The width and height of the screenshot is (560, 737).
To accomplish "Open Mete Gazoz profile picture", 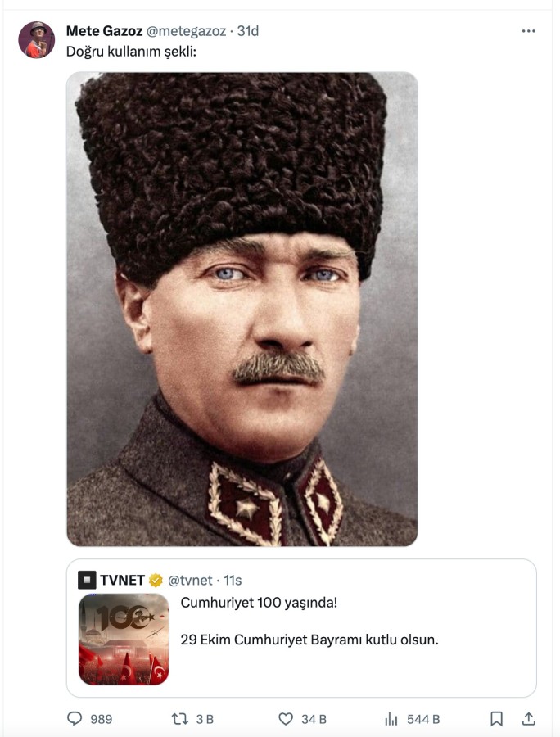I will tap(37, 40).
